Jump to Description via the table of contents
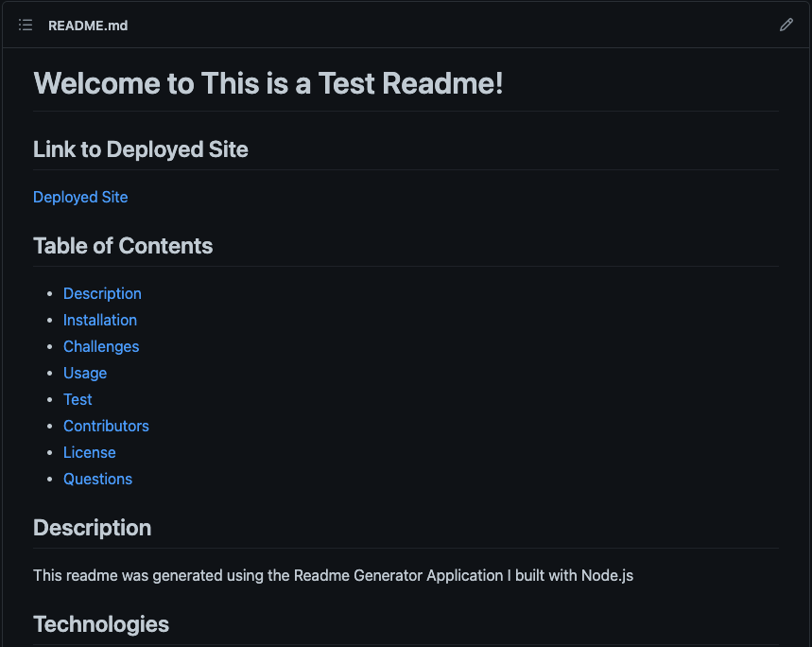 (102, 293)
